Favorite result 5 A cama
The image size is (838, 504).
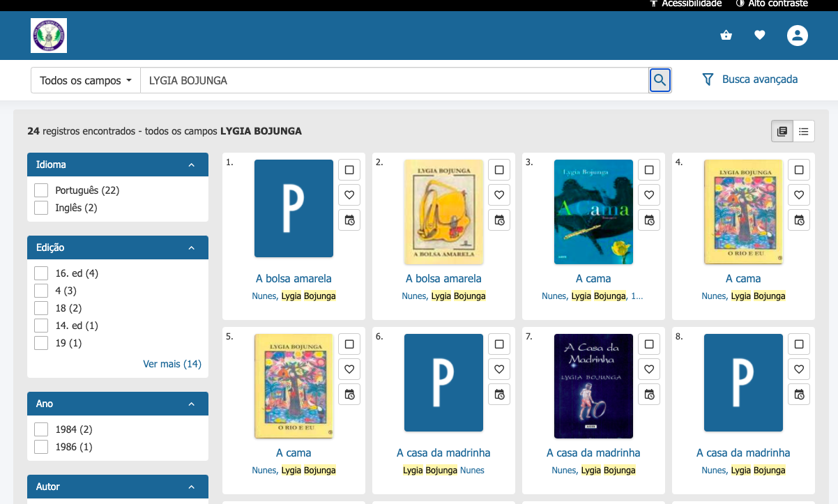(x=349, y=369)
